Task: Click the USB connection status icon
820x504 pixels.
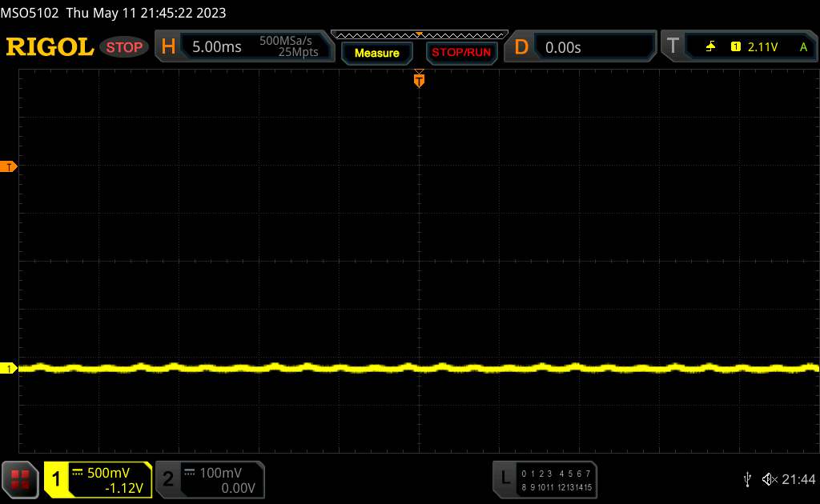Action: coord(746,479)
